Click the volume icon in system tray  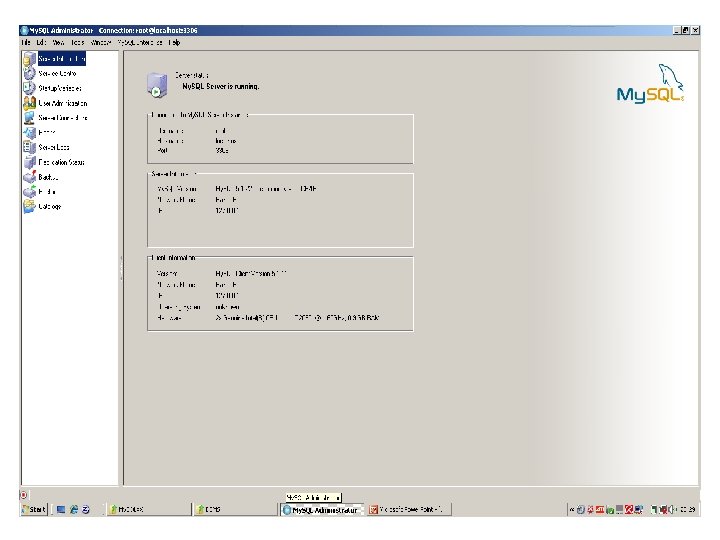(670, 509)
